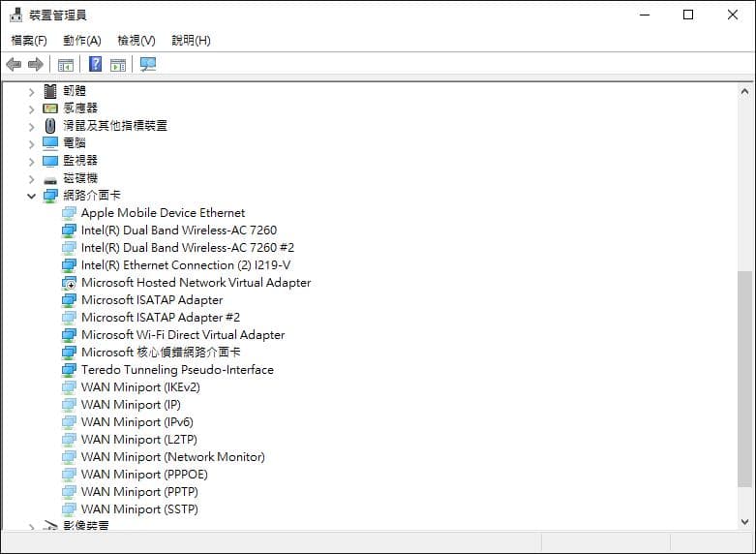
Task: Click the icon of WAN Miniport (SSTP)
Action: pos(69,509)
